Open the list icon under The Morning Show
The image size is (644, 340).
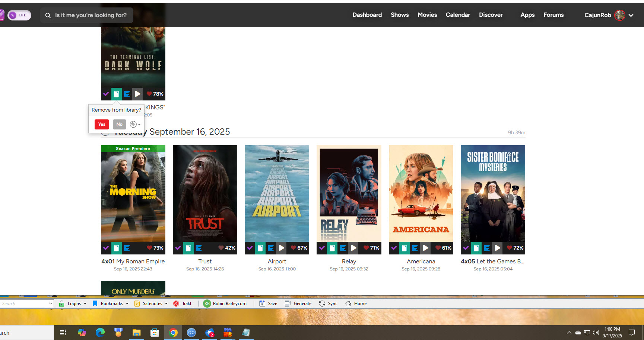[x=127, y=248]
